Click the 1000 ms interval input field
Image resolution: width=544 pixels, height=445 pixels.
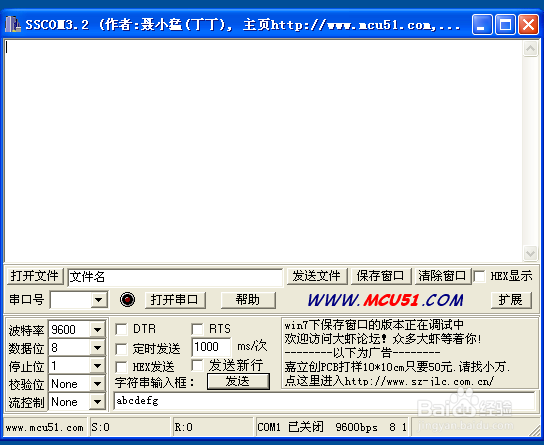211,347
